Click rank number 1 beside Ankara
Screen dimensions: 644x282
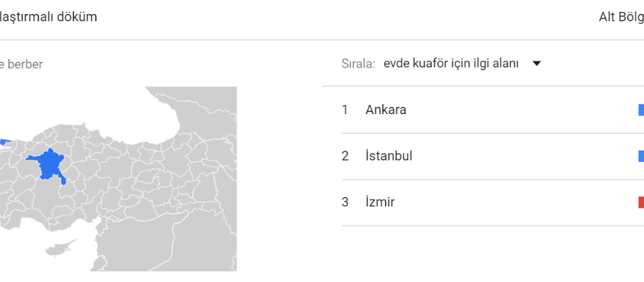click(345, 110)
